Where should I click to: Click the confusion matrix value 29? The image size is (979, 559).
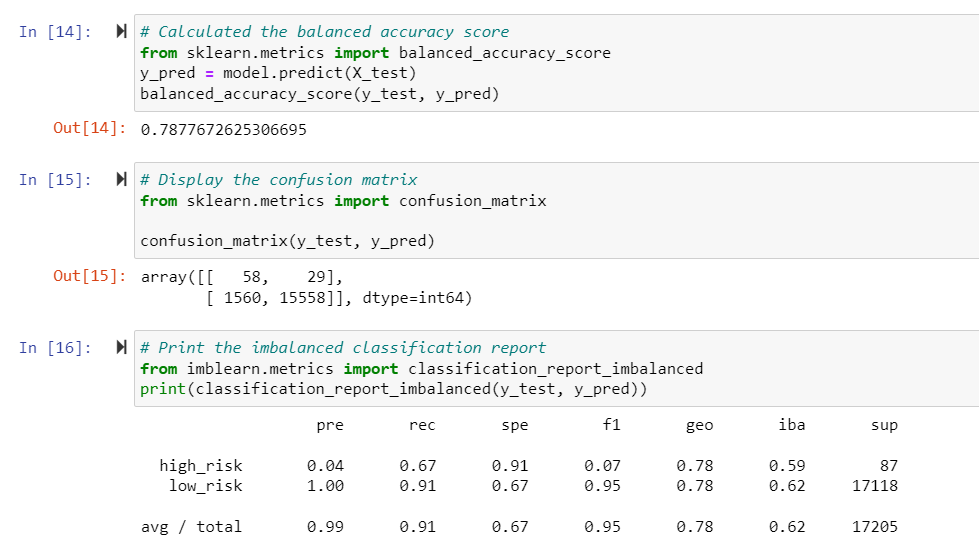click(x=316, y=277)
